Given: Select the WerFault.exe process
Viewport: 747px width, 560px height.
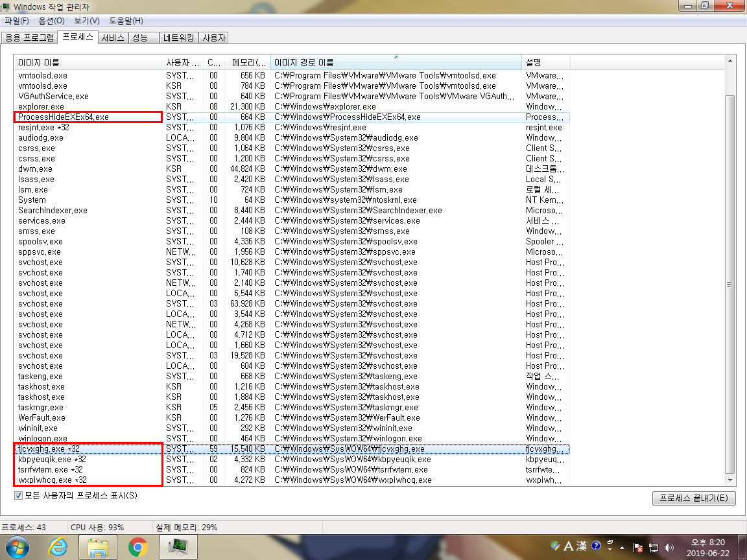Looking at the screenshot, I should 292,418.
